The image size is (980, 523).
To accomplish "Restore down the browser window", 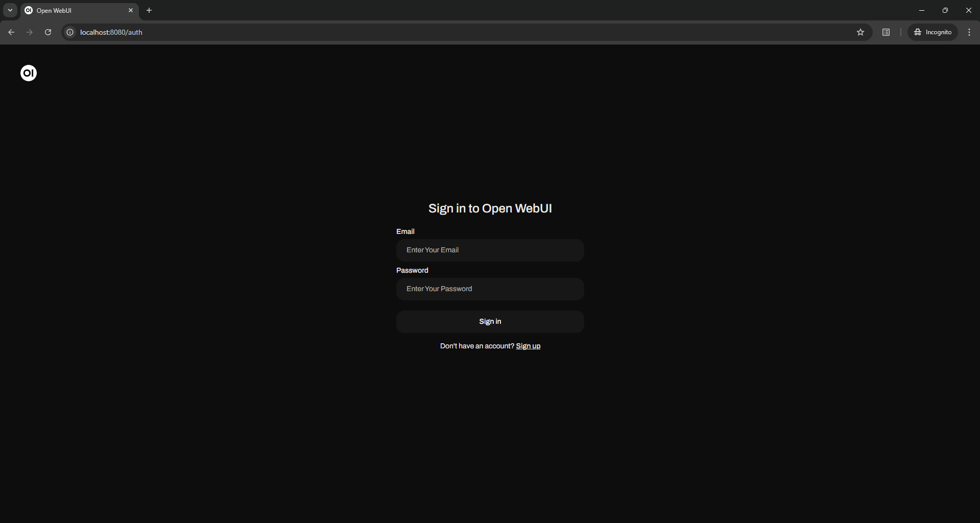I will 945,10.
